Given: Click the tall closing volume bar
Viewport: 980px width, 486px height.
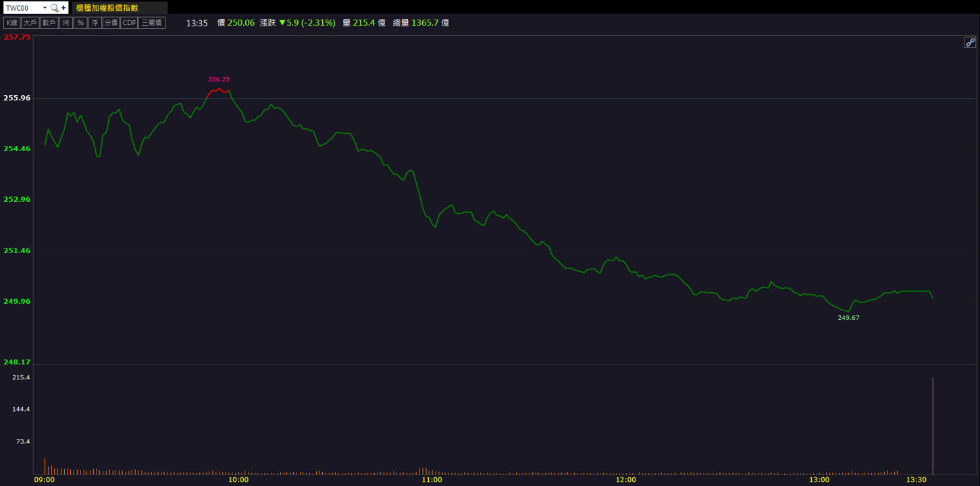Looking at the screenshot, I should [x=933, y=426].
